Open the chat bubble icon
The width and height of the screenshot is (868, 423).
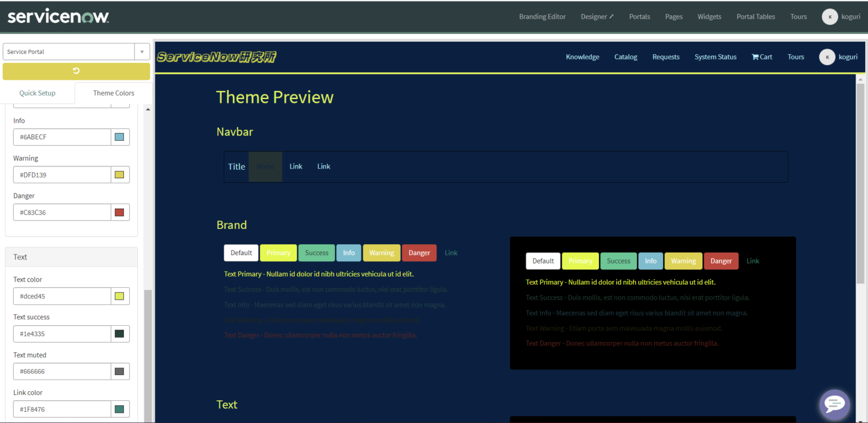[834, 404]
